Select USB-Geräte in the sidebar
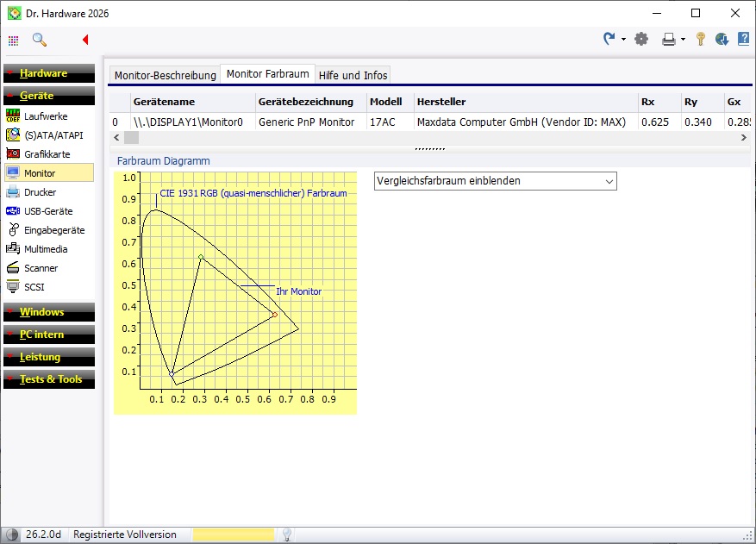 (x=48, y=211)
